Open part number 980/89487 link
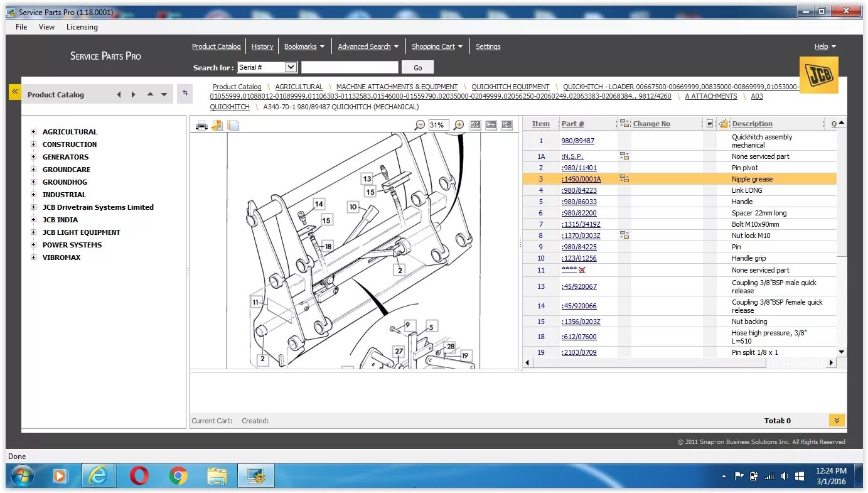Screen dimensions: 868x493 (x=578, y=141)
